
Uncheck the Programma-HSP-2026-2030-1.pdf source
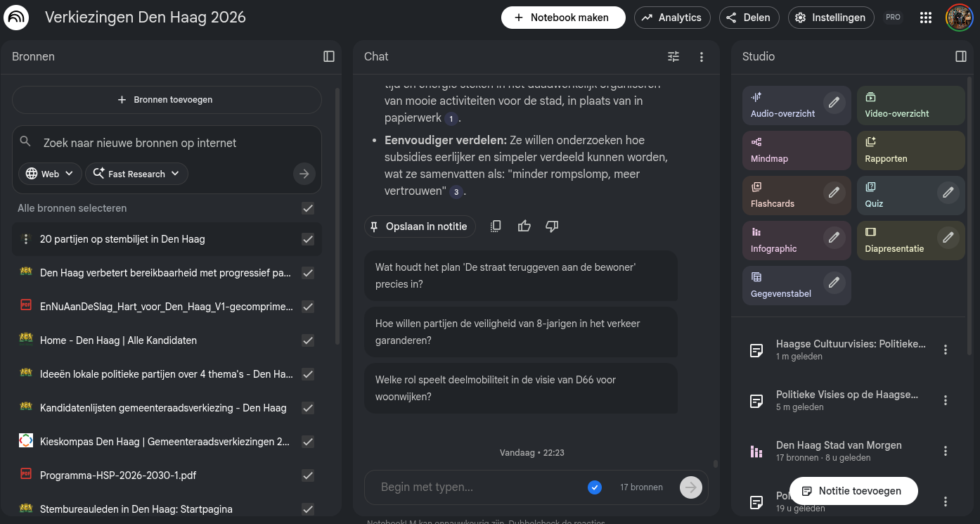pyautogui.click(x=307, y=475)
